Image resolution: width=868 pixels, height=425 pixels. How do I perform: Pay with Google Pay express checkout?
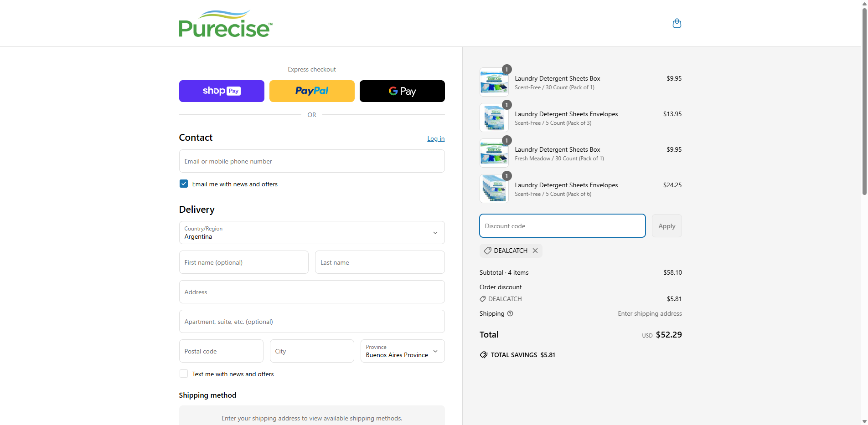click(x=402, y=91)
